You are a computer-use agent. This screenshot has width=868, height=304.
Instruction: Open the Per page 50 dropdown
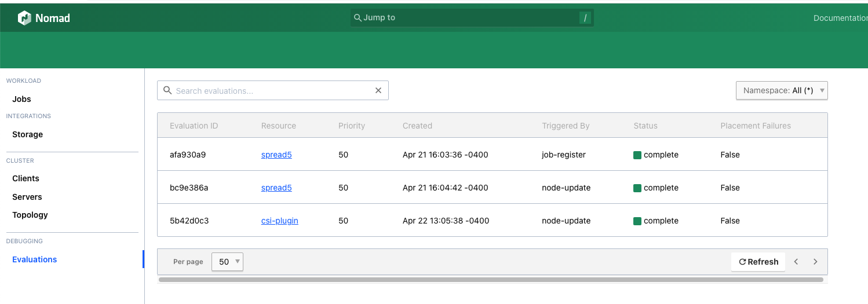227,262
